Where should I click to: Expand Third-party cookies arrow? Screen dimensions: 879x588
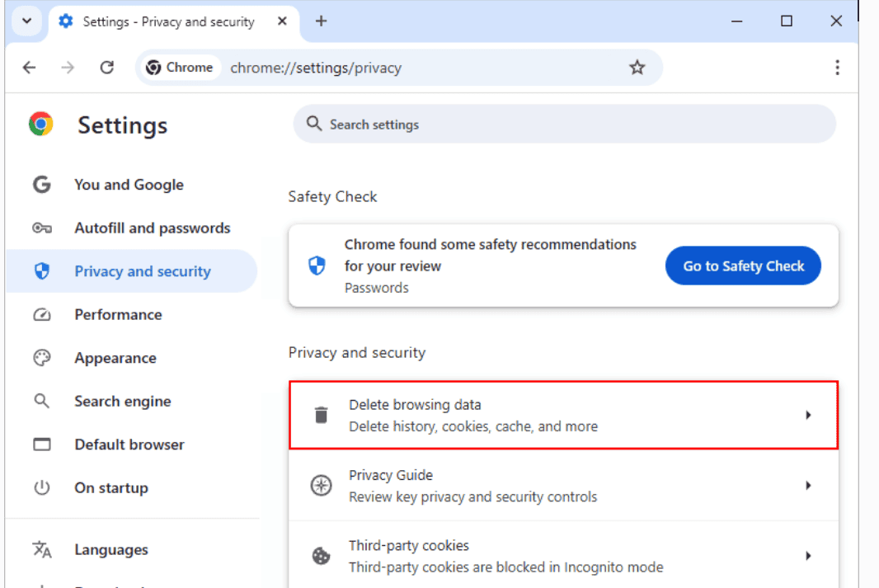808,556
